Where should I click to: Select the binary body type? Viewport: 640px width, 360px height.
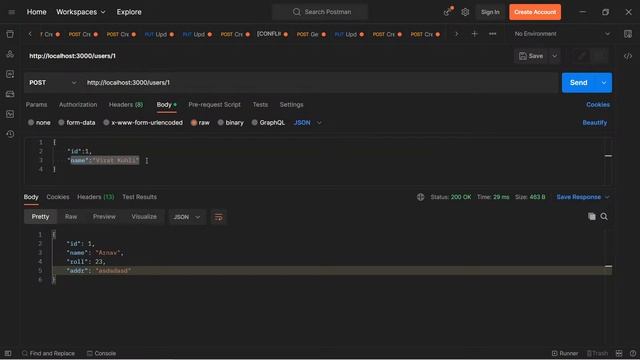231,122
